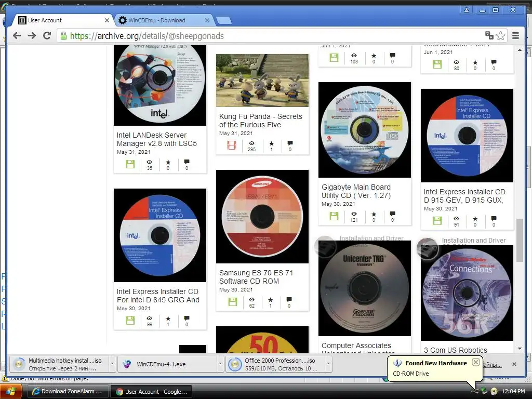Click the software floppy icon under Intel LANDesk
Image resolution: width=532 pixels, height=399 pixels.
coord(130,164)
